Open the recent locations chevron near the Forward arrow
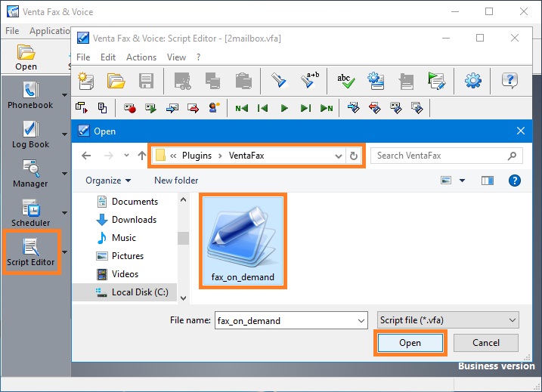This screenshot has width=542, height=392. point(126,156)
